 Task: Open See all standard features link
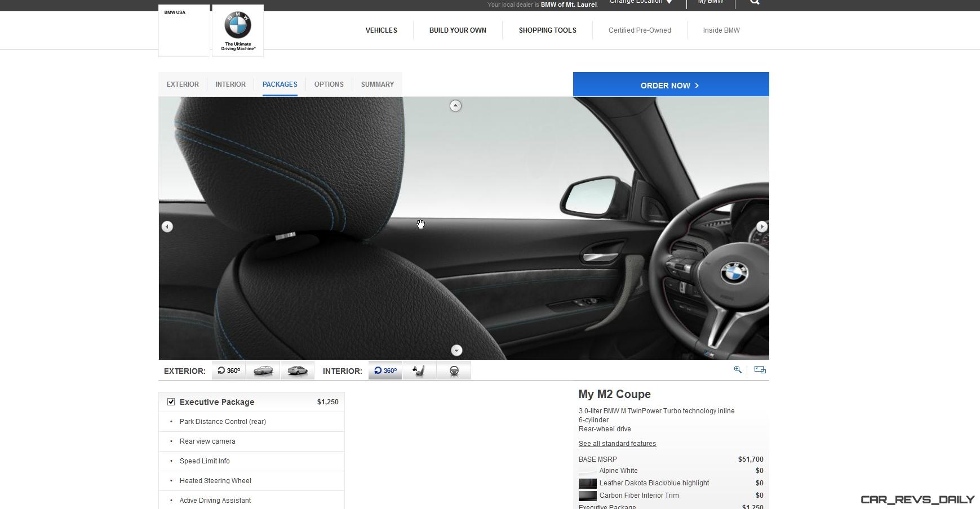point(617,444)
